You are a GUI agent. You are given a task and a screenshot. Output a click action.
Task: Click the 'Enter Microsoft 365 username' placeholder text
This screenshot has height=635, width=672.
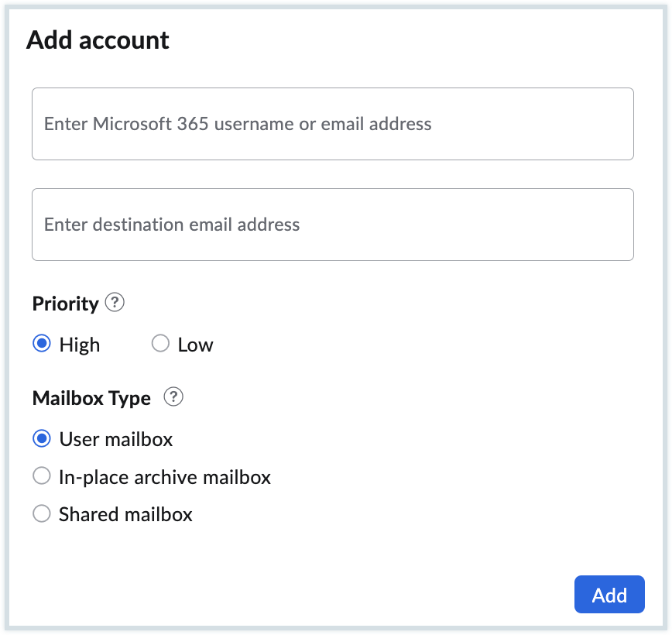238,124
